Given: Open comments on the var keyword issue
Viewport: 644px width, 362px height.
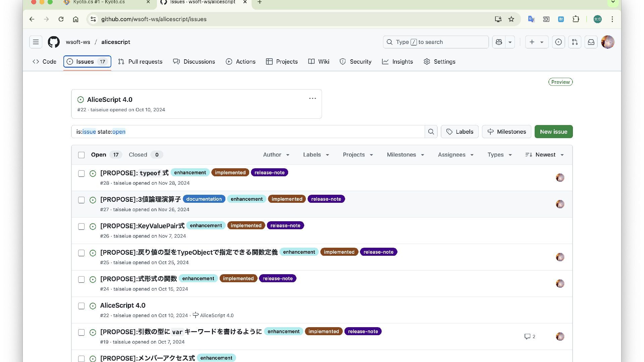Looking at the screenshot, I should 530,337.
